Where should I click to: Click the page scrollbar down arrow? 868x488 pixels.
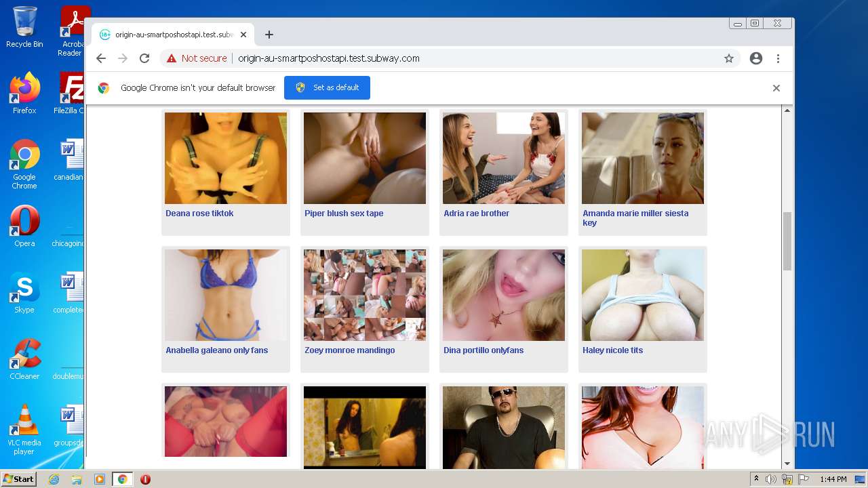(787, 464)
